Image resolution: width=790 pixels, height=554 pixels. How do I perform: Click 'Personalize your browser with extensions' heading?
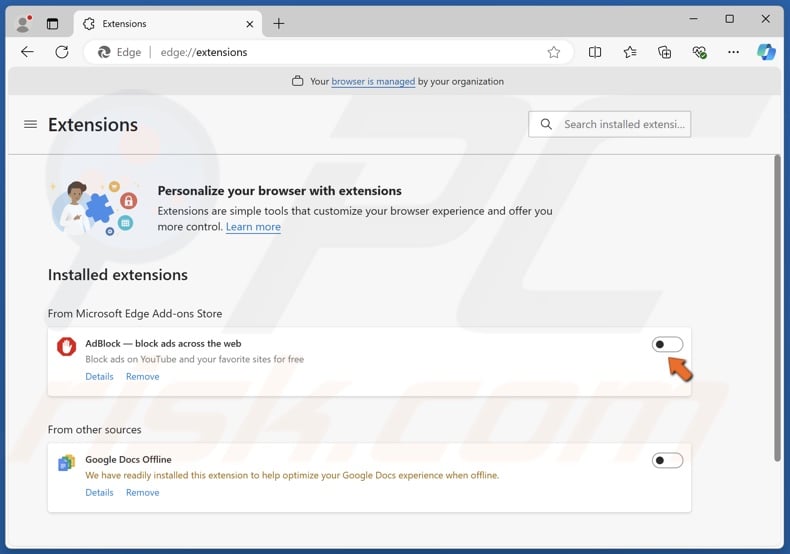pyautogui.click(x=280, y=191)
